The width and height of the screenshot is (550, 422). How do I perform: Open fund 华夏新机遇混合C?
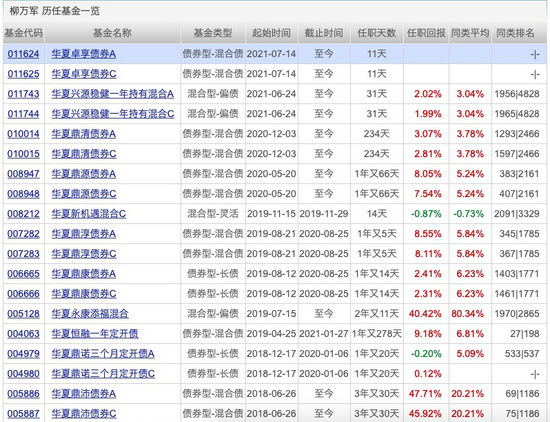(x=89, y=214)
